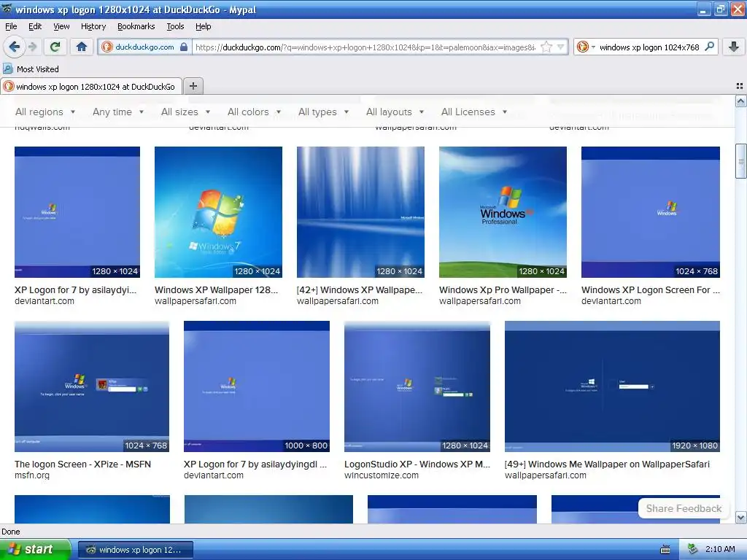Bookmark this page with the star icon
Screen dimensions: 747x560
point(546,47)
